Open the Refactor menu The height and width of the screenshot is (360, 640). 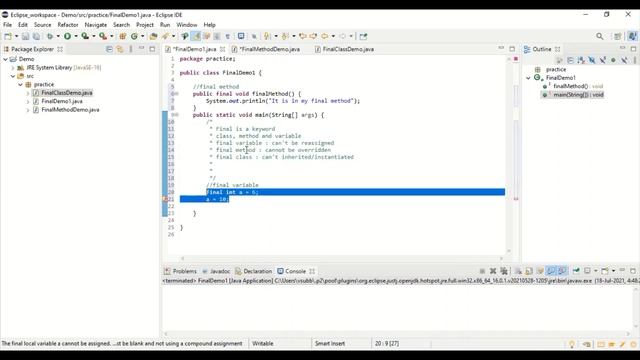coord(67,25)
